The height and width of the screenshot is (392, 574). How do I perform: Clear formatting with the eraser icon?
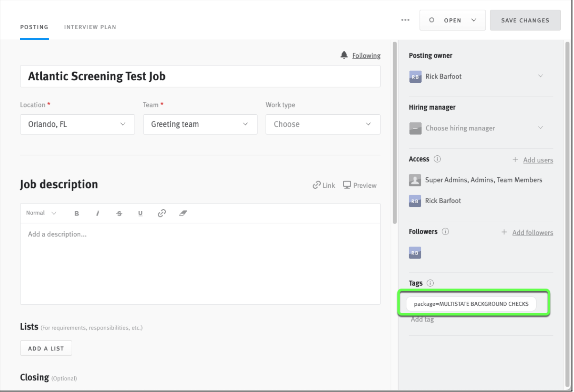[183, 213]
